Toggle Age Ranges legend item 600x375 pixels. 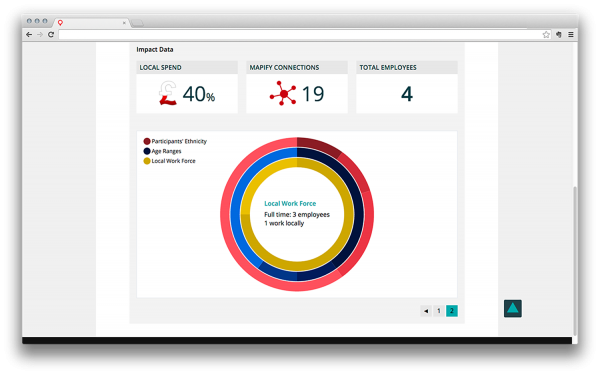[x=162, y=151]
